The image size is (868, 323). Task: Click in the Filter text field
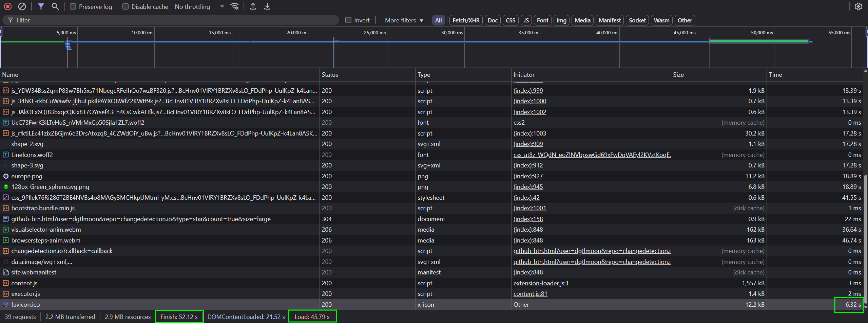tap(170, 20)
